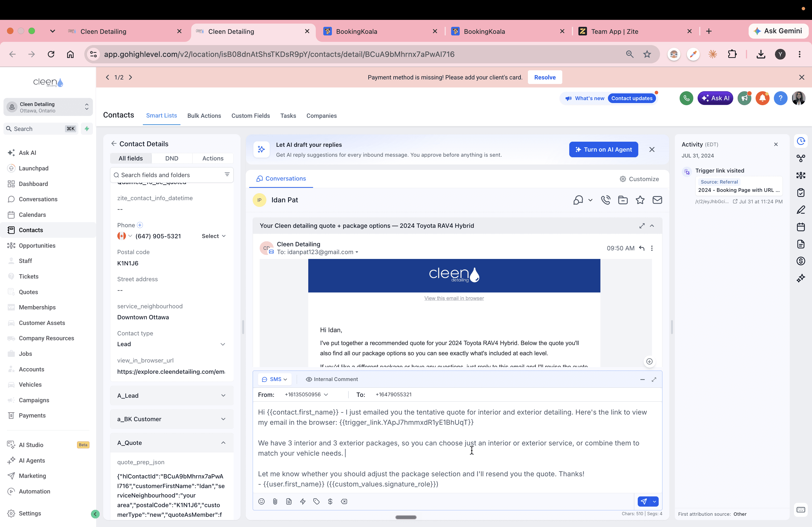Click Turn on AI Agent

pyautogui.click(x=603, y=149)
